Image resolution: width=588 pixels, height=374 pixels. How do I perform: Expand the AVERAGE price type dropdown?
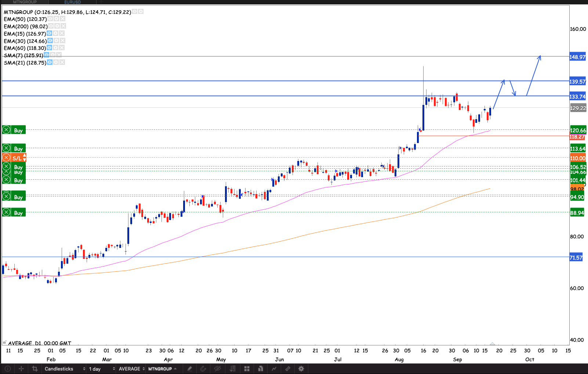[x=131, y=369]
